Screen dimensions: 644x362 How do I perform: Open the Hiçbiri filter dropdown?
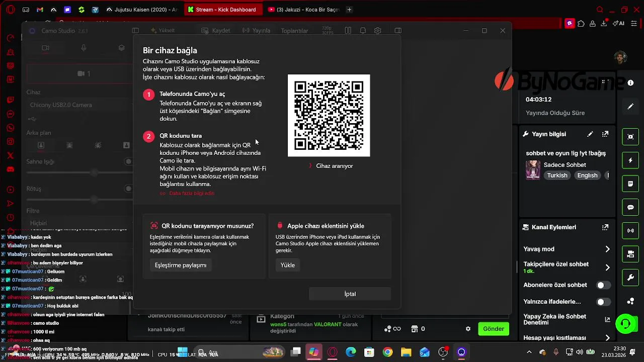[x=79, y=223]
